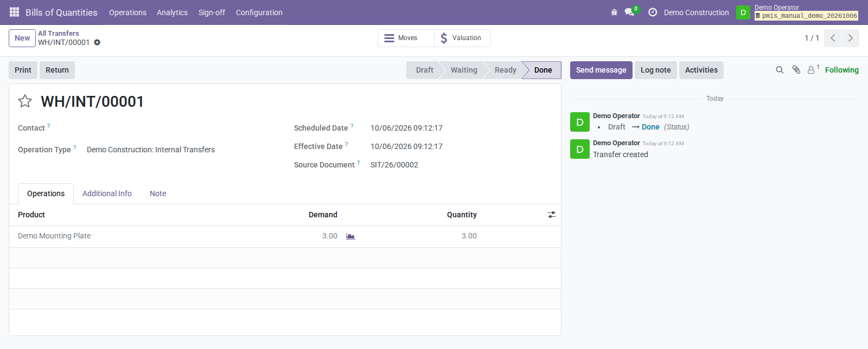The width and height of the screenshot is (868, 349).
Task: Open the activities clock icon
Action: tap(653, 12)
